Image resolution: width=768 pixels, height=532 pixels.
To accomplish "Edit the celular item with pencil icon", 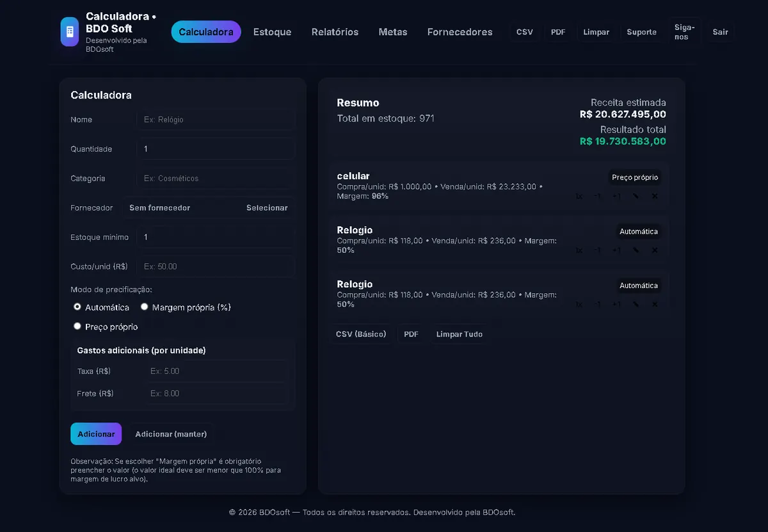I will pos(636,197).
